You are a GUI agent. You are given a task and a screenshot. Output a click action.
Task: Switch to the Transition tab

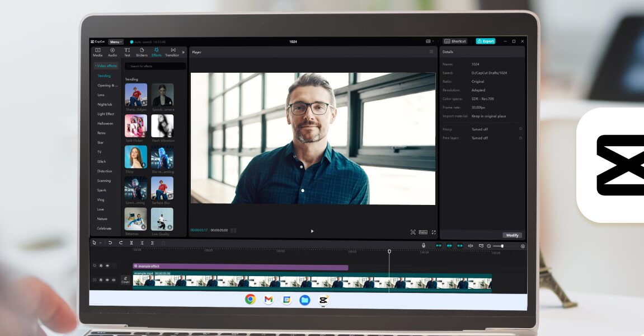point(172,52)
